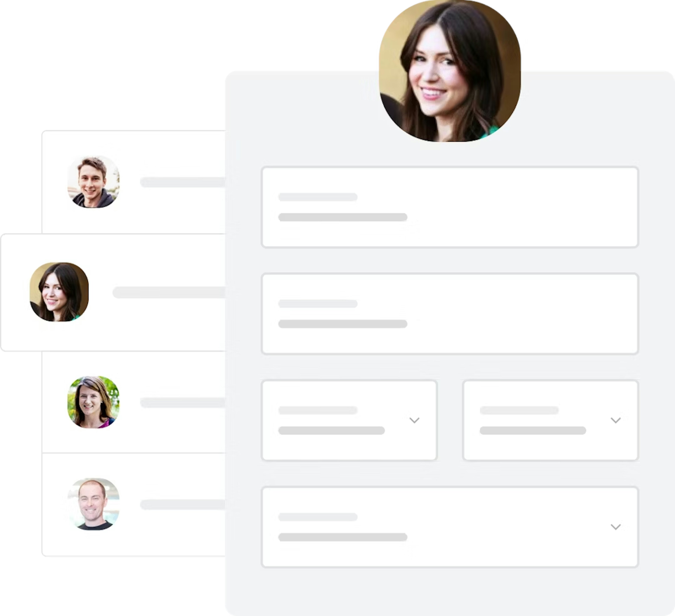Viewport: 675px width, 616px height.
Task: Click the value placeholder in second input field
Action: click(343, 324)
